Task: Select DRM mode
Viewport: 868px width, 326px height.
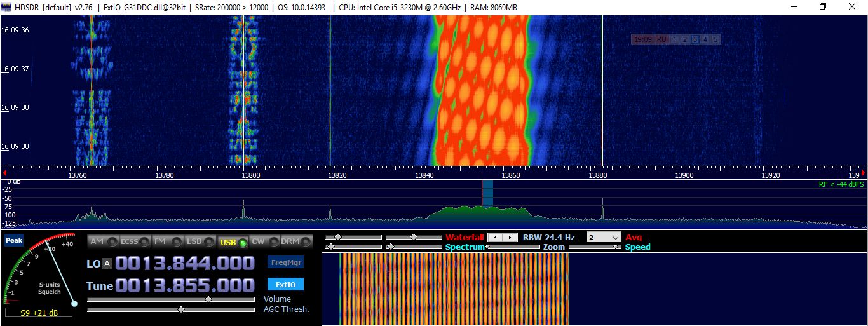Action: click(297, 241)
